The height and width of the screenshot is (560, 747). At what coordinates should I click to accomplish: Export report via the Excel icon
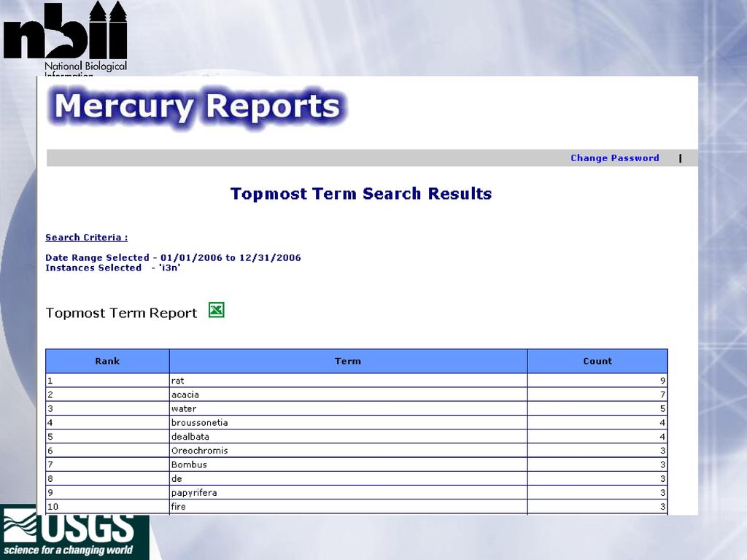click(216, 311)
